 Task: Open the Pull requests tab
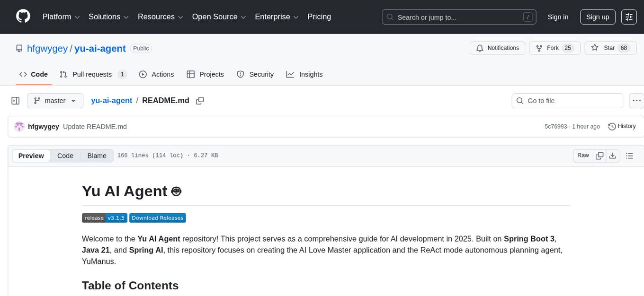pyautogui.click(x=93, y=74)
